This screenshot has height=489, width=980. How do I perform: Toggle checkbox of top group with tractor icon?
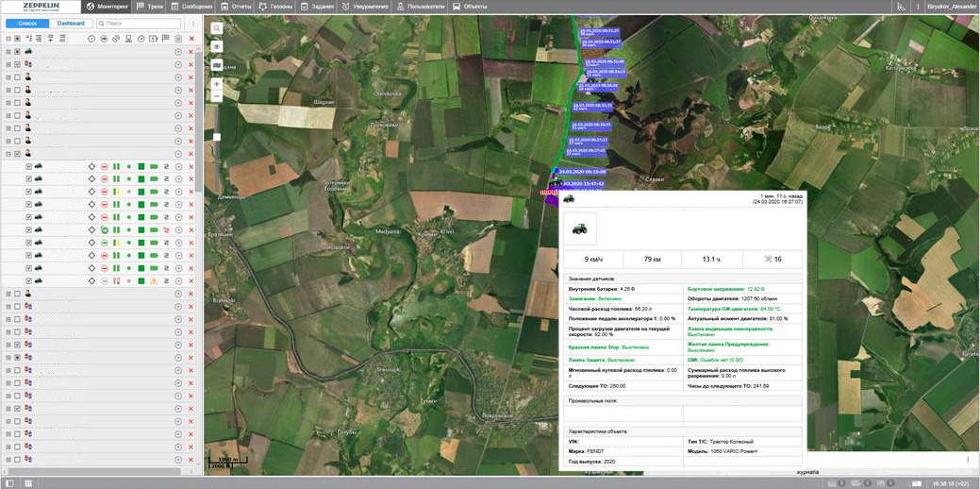click(18, 51)
